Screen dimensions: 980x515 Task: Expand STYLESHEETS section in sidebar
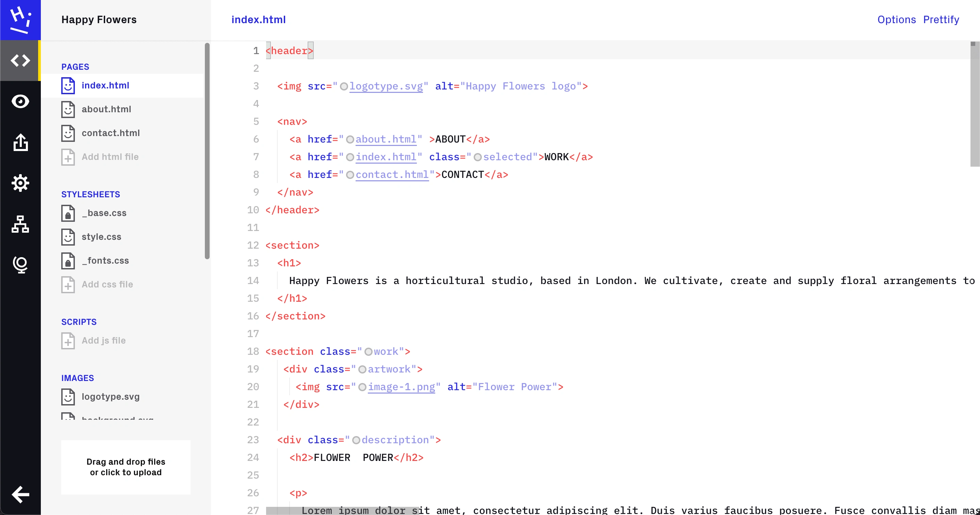tap(90, 194)
